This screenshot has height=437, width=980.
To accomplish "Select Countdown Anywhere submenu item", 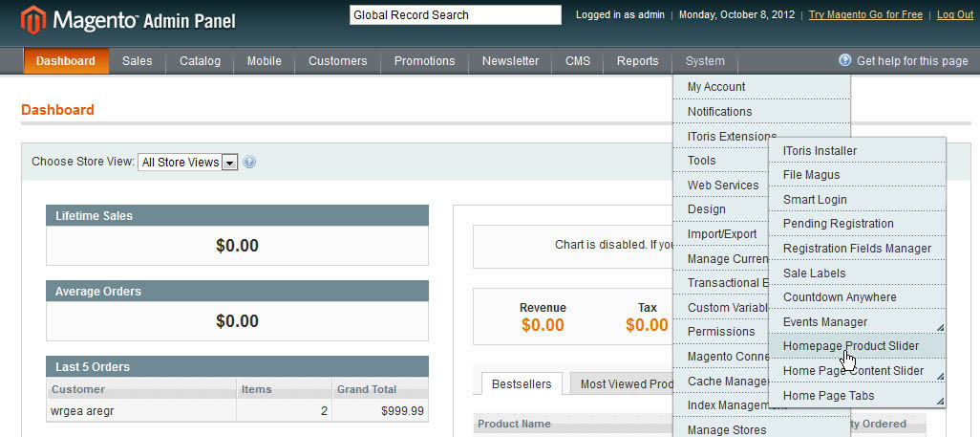I will tap(858, 297).
